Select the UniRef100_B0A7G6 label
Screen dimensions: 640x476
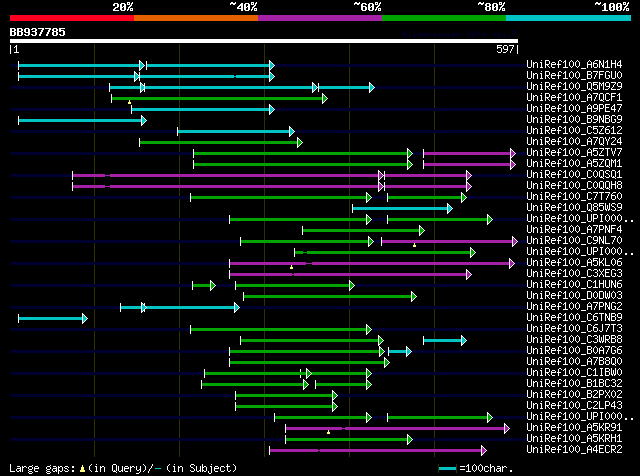click(574, 351)
